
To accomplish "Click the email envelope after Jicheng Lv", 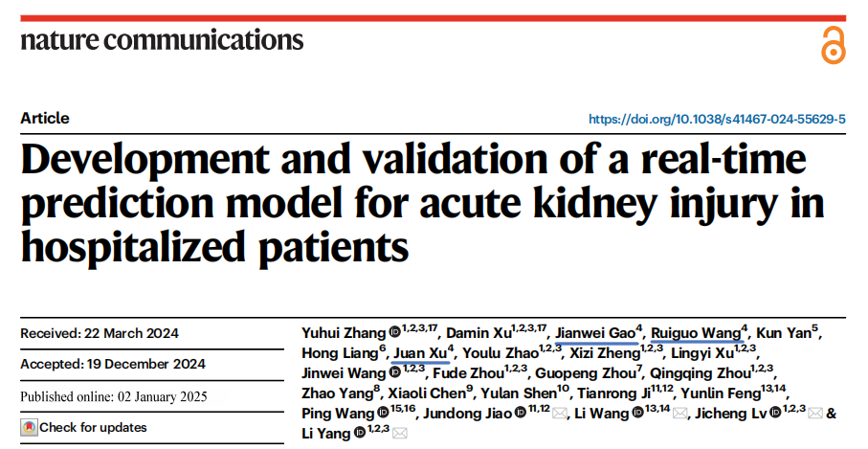I will coord(814,413).
